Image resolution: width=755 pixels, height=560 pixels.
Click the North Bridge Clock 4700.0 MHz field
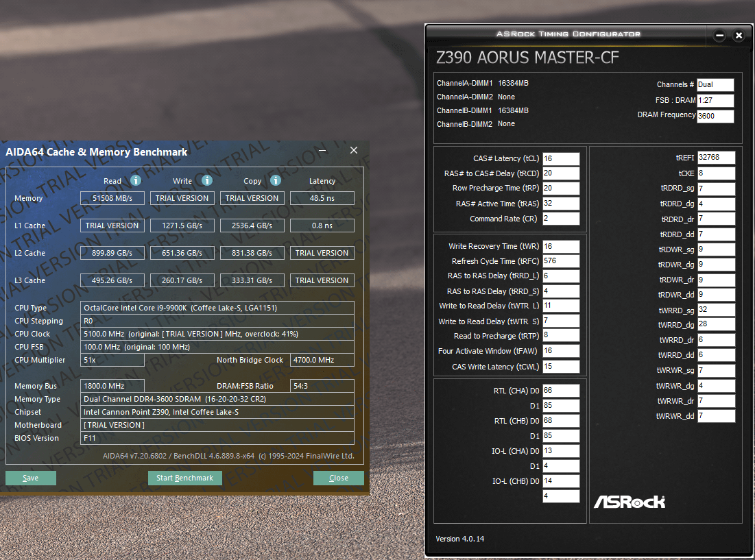pyautogui.click(x=322, y=360)
